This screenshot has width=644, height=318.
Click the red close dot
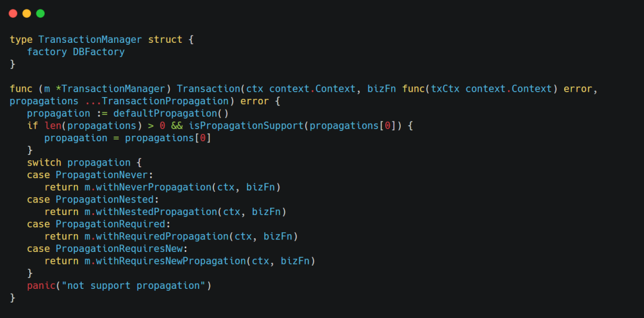click(x=13, y=14)
